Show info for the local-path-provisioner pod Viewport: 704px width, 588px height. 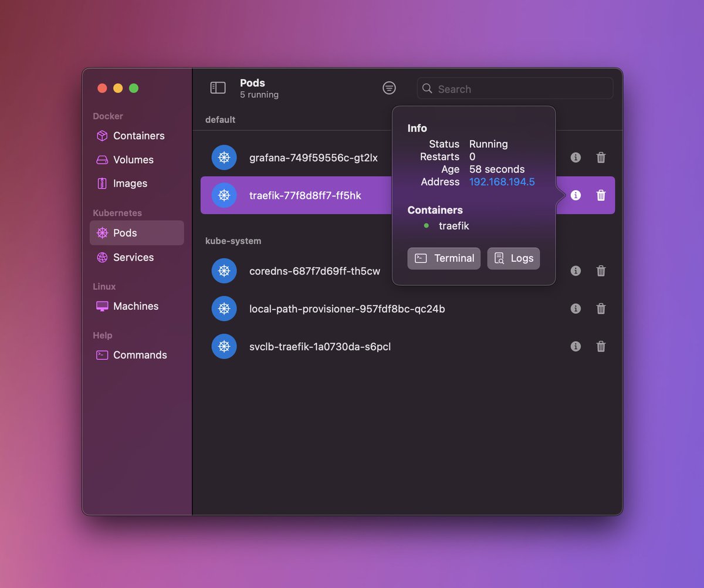pyautogui.click(x=576, y=309)
